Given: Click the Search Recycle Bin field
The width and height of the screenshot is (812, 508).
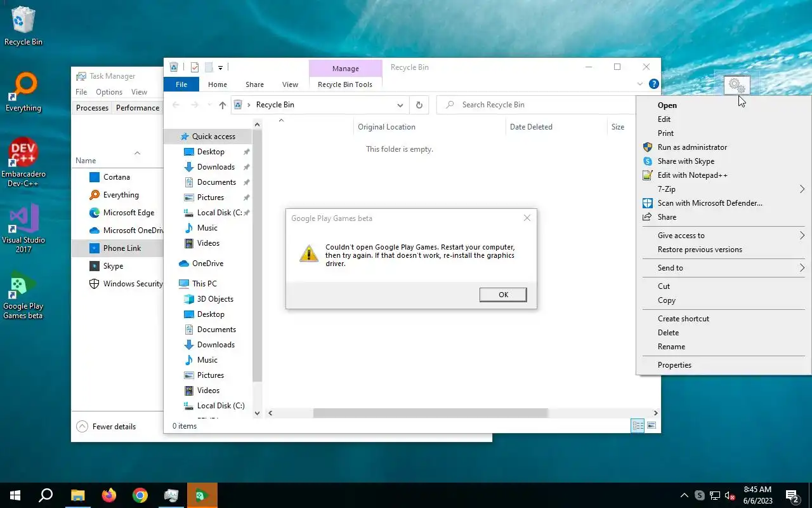Looking at the screenshot, I should pos(536,105).
